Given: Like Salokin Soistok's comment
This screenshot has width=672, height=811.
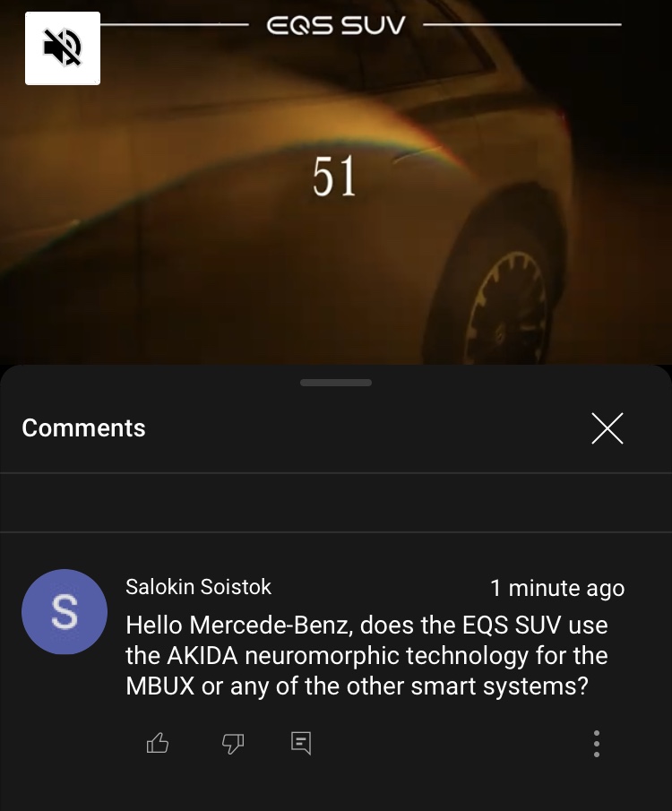Looking at the screenshot, I should pos(158,743).
